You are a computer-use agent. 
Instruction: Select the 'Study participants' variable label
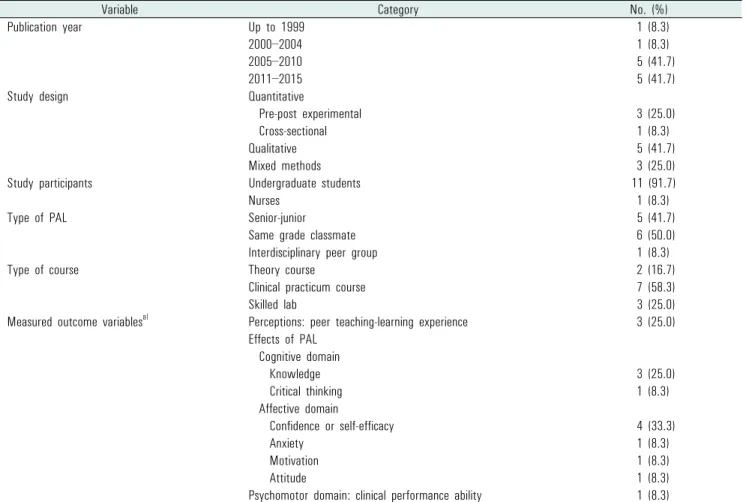(49, 184)
